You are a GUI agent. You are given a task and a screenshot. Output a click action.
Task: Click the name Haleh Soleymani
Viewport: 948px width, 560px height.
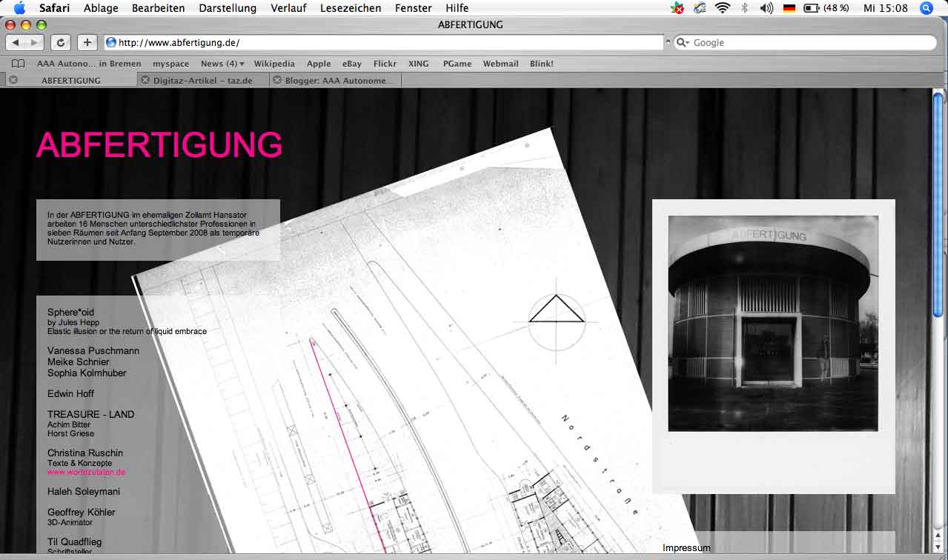tap(84, 492)
